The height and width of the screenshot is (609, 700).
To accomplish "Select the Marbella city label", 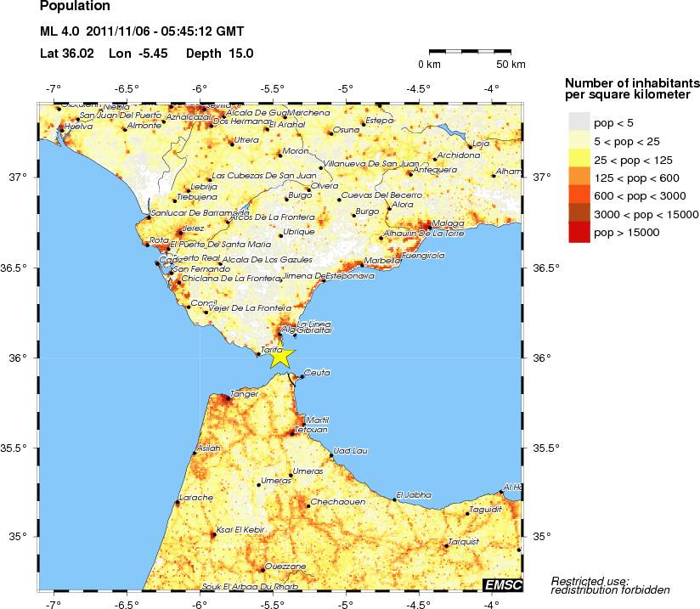I will [x=382, y=261].
